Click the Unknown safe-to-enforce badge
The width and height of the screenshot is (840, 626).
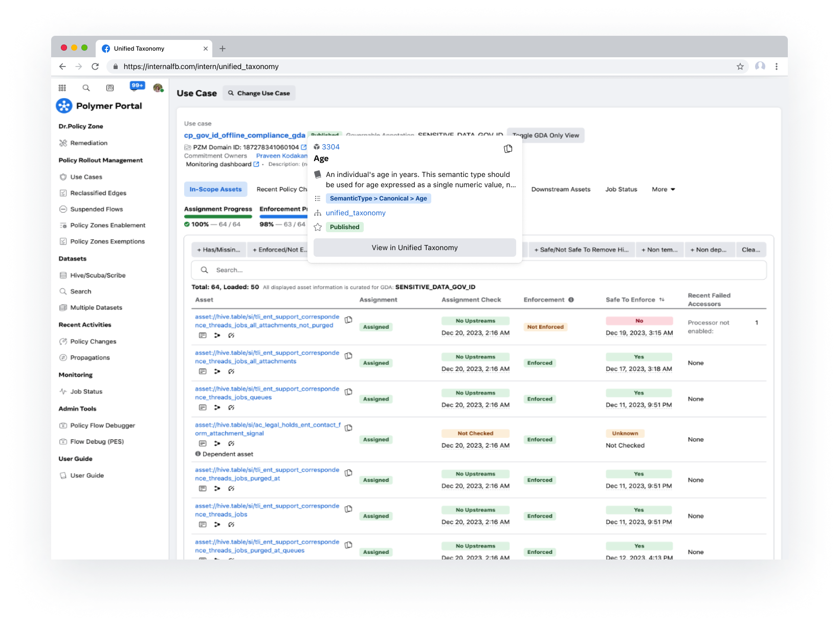point(625,433)
